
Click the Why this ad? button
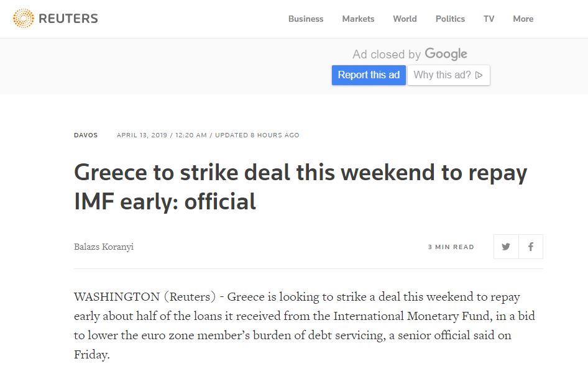[x=448, y=75]
